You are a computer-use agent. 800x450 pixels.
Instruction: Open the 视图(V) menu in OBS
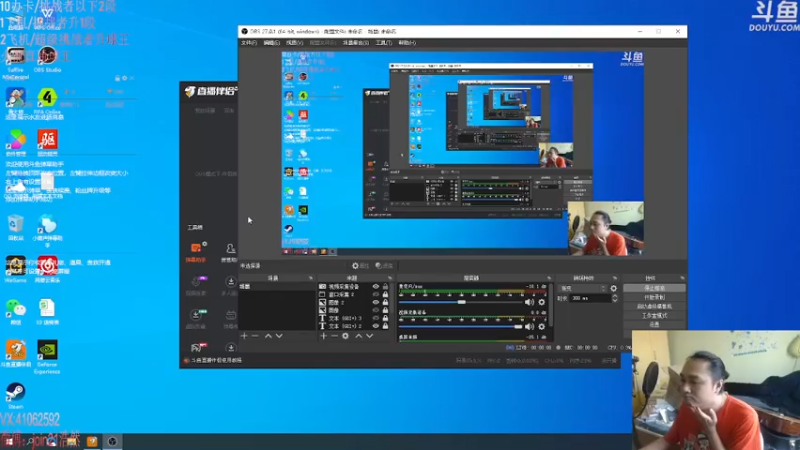(x=294, y=43)
